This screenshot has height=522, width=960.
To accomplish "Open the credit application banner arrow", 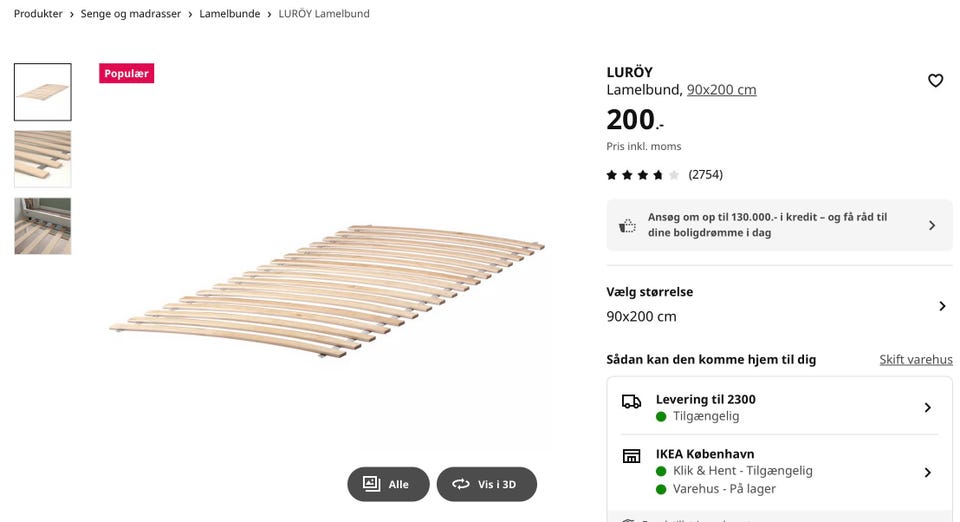I will coord(932,226).
